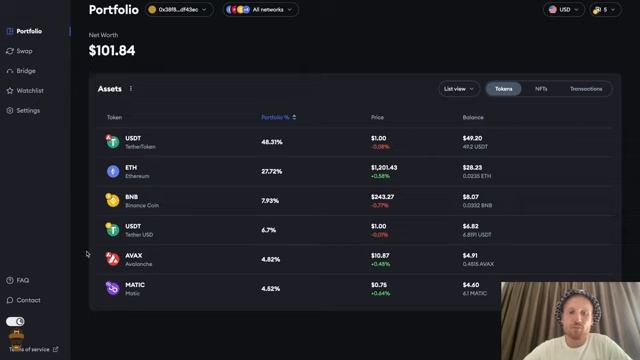Click the ETH Ethereum icon

click(x=113, y=171)
